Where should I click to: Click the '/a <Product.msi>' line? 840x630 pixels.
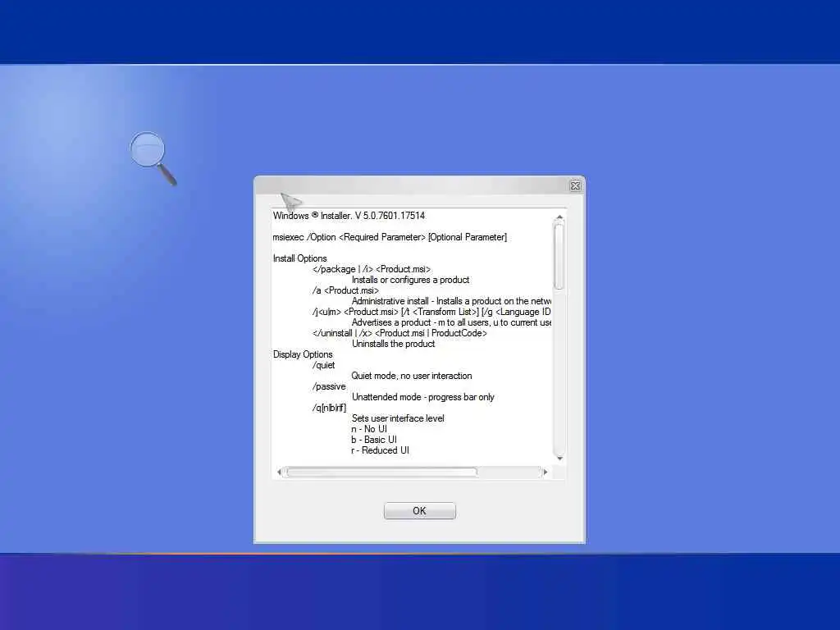pos(345,290)
